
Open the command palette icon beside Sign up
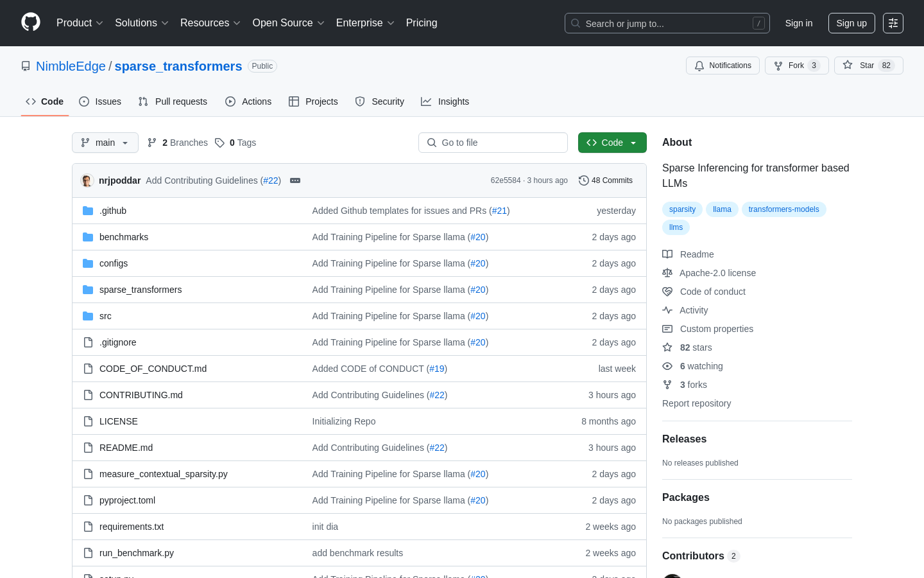tap(893, 23)
